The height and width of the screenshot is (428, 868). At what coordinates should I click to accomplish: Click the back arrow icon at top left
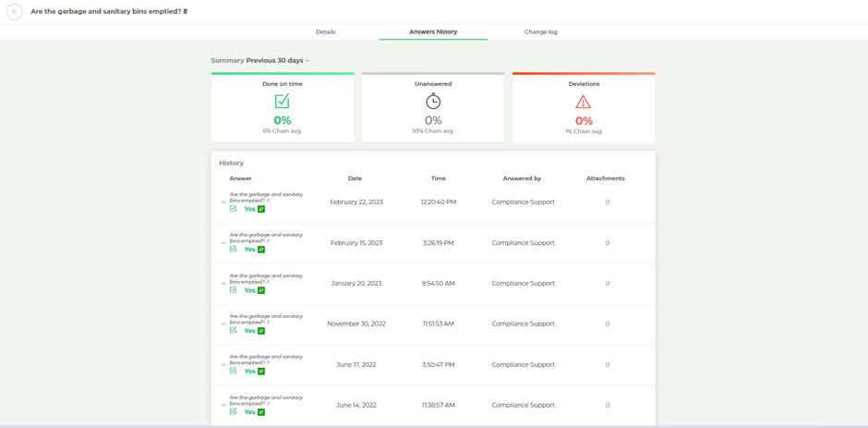15,12
